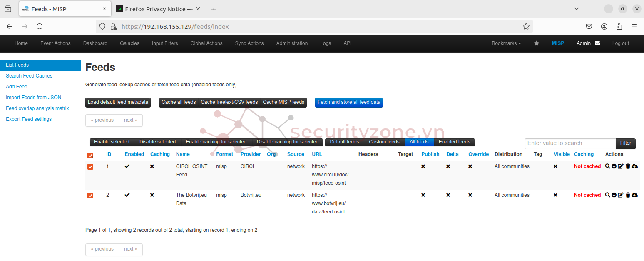Screen dimensions: 644x261
Task: Download Botvrij.eu feed metadata via cloud icon
Action: (634, 195)
